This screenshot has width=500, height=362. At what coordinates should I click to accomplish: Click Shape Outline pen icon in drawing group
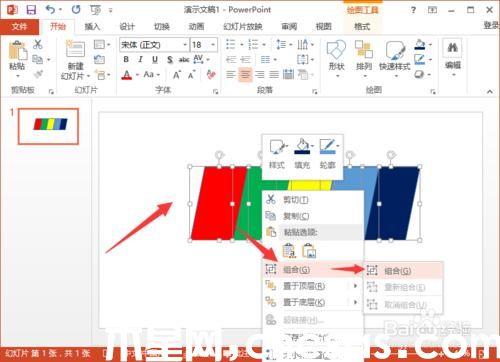click(420, 59)
